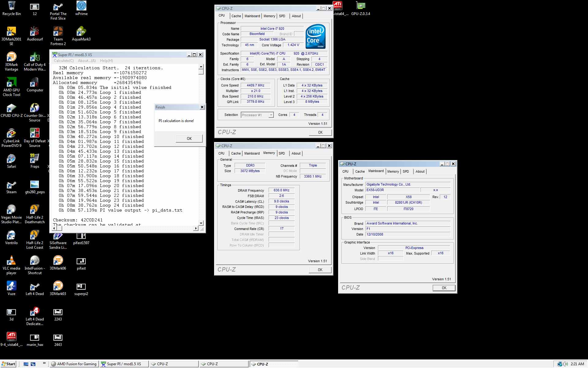Open 3DMark06 desktop icon

pyautogui.click(x=58, y=263)
